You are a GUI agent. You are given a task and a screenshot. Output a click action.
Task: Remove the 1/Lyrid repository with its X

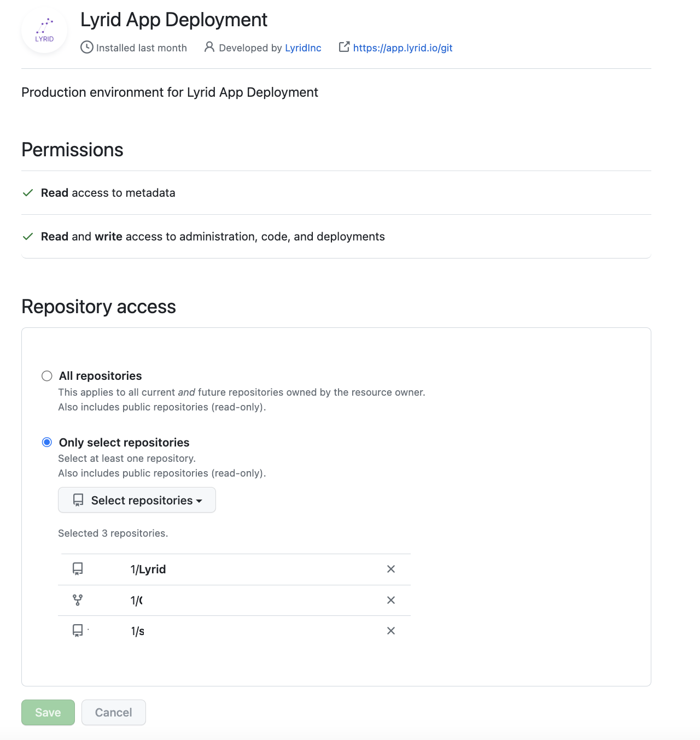[x=391, y=569]
